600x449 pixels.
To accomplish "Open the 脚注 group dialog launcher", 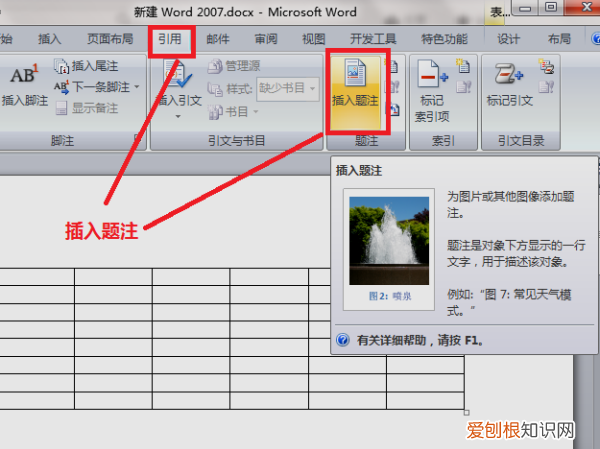I will [136, 137].
